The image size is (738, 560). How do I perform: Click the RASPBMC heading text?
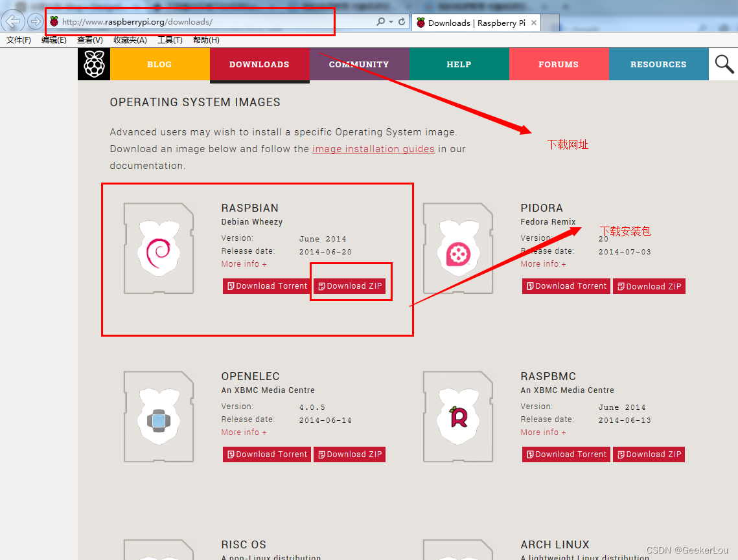548,376
